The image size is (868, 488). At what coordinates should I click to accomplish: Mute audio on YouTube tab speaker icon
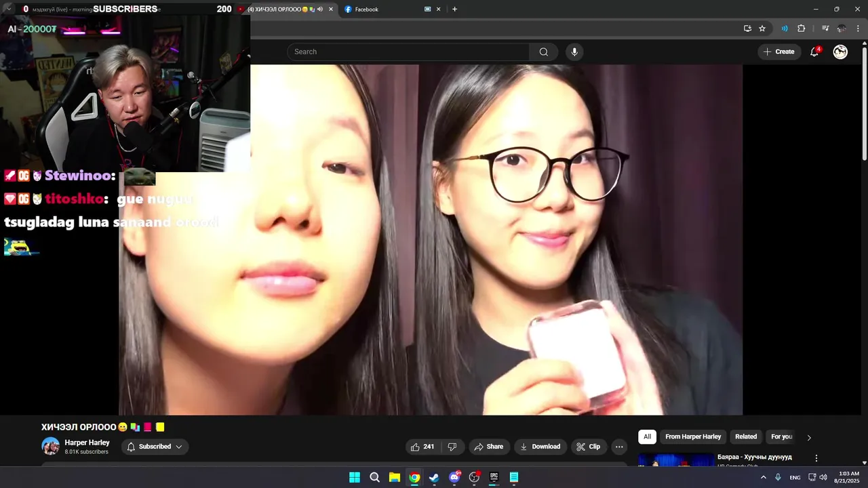point(320,9)
